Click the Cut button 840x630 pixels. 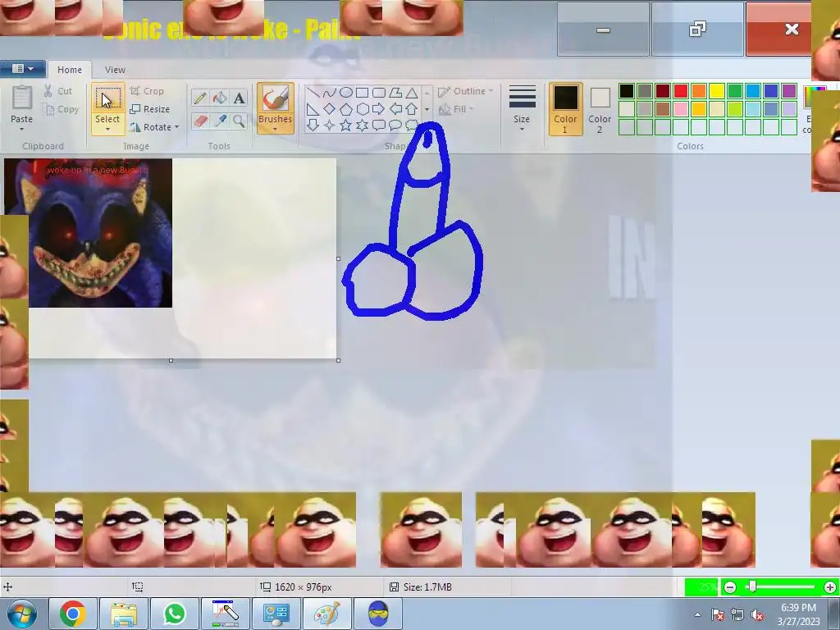[x=58, y=91]
